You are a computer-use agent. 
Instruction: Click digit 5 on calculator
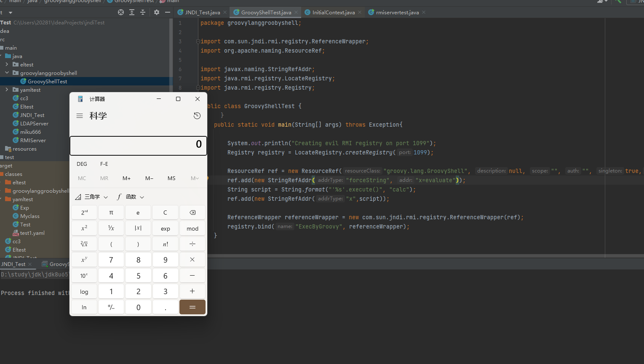(x=138, y=276)
